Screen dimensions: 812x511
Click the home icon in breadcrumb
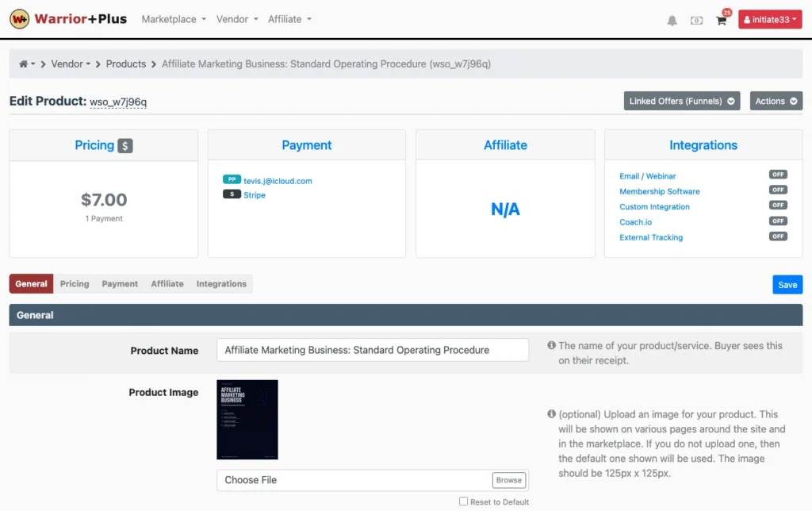click(23, 63)
